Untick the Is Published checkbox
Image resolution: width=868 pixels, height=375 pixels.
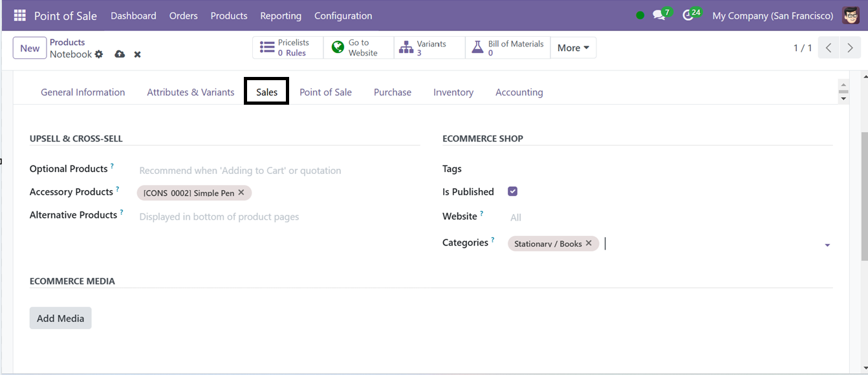click(513, 191)
